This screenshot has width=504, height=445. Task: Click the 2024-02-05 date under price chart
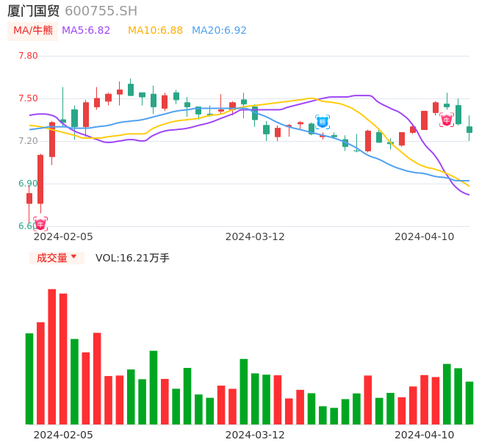coord(63,236)
